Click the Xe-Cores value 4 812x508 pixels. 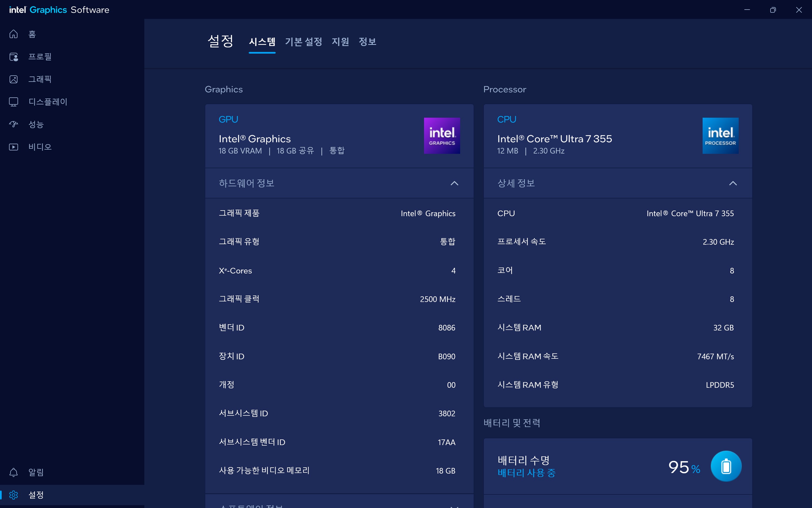coord(453,271)
